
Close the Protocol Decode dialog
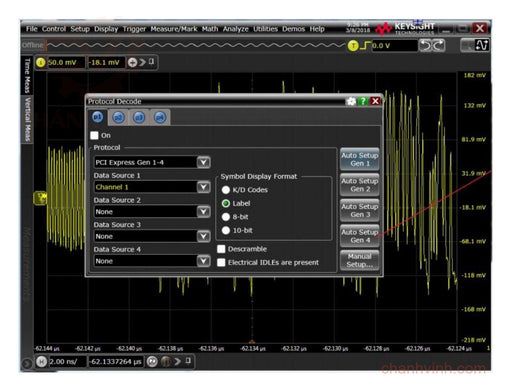click(x=375, y=101)
